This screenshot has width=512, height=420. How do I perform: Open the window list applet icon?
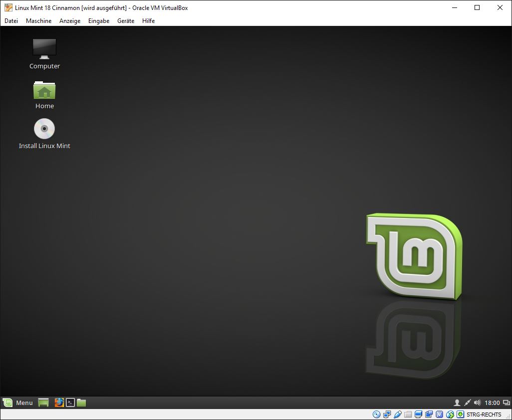pos(507,403)
